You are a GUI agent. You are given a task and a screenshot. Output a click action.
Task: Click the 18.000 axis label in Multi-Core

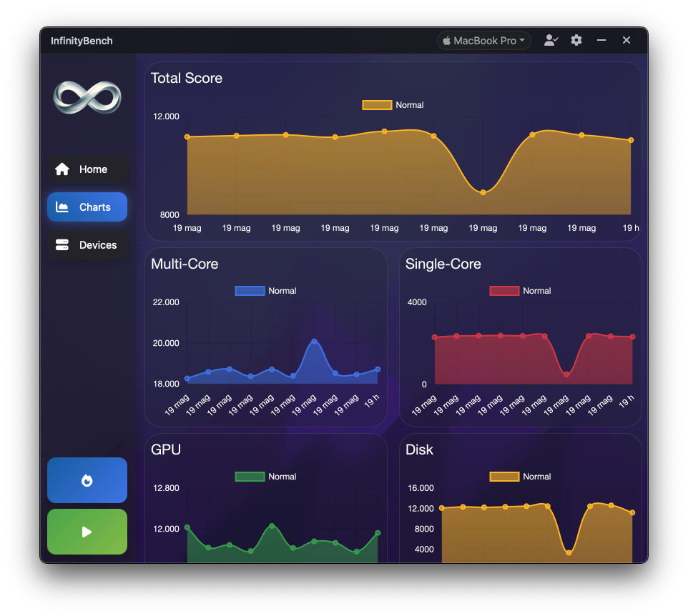pyautogui.click(x=166, y=384)
